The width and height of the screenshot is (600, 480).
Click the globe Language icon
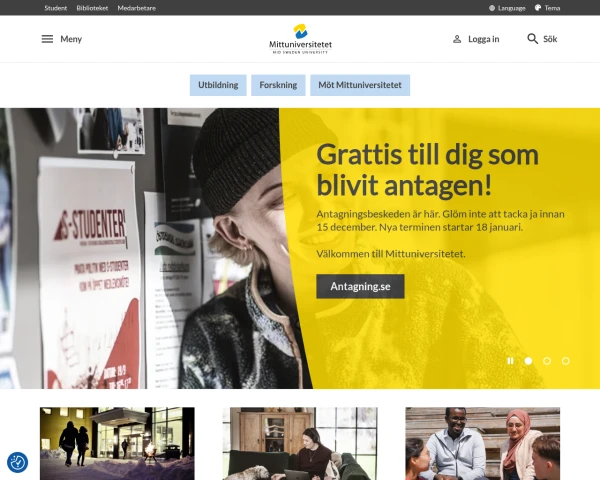click(x=492, y=8)
